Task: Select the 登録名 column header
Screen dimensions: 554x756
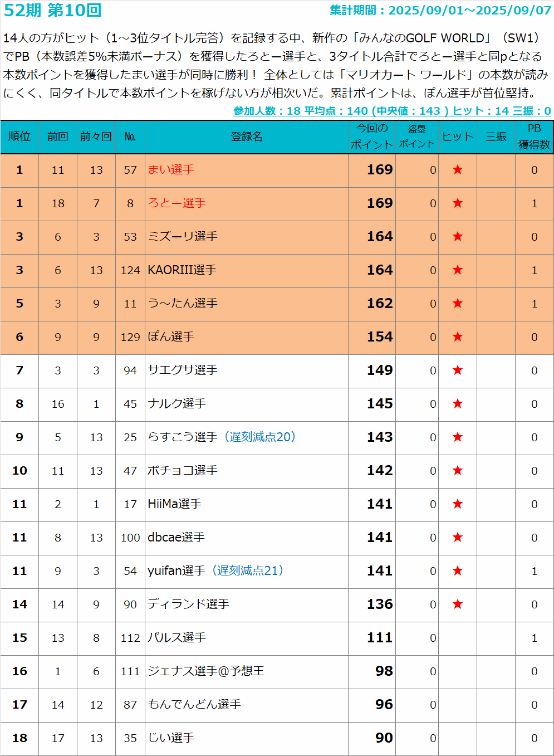Action: point(246,136)
